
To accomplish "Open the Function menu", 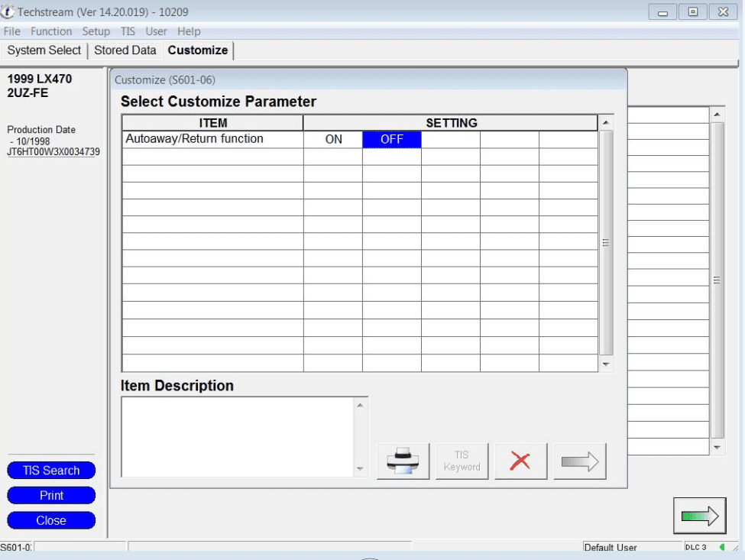I will pos(51,31).
